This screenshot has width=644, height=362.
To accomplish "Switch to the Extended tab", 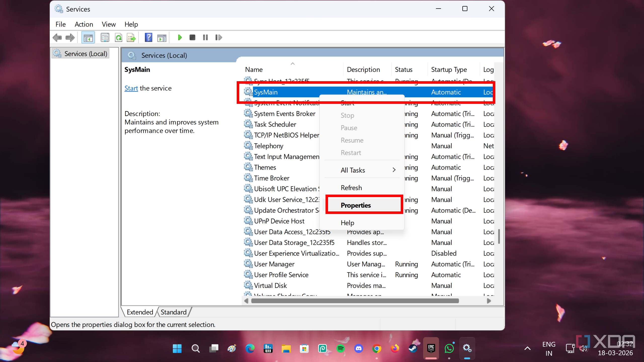I will tap(140, 312).
